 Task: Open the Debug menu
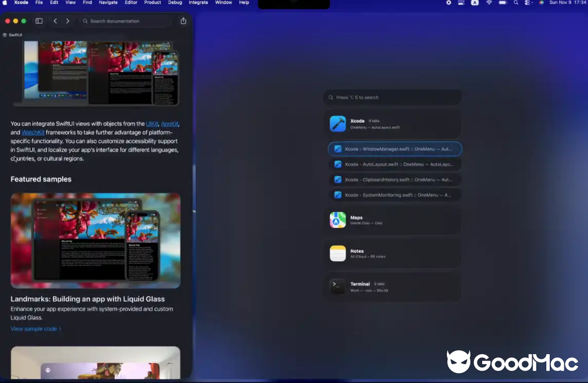pyautogui.click(x=175, y=2)
